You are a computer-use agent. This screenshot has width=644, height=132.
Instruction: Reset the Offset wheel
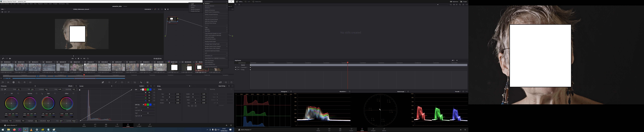[x=73, y=93]
